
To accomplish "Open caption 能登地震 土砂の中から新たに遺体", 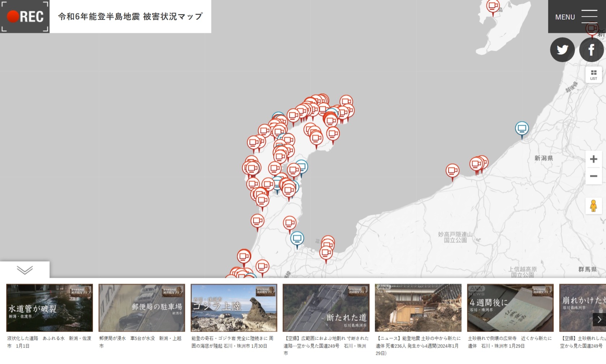I will tap(418, 346).
